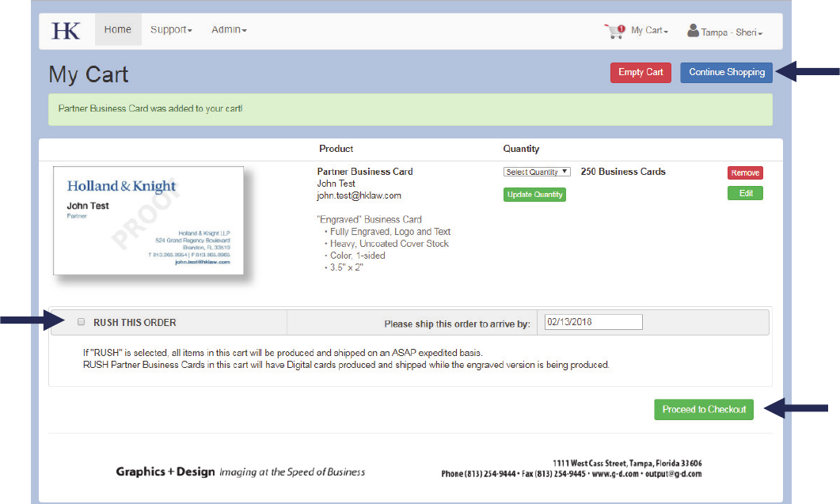Click the Product column header
Screen dimensions: 840x504
pos(336,149)
